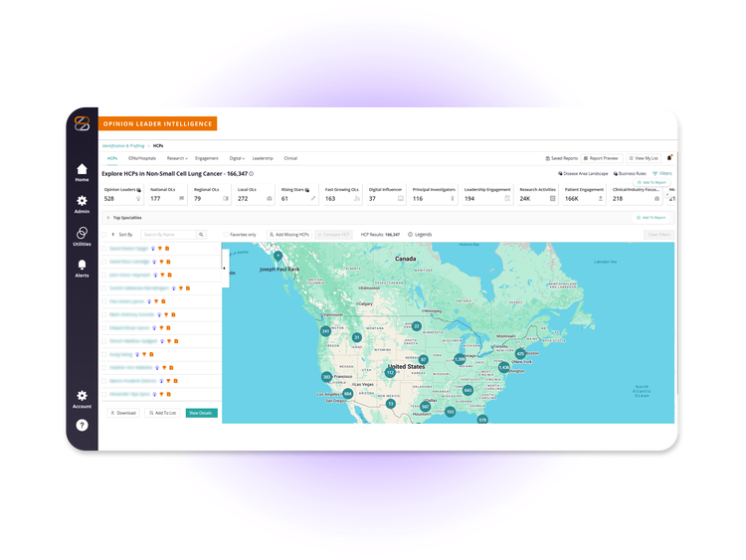
Task: Open the Digital tab dropdown
Action: pos(237,158)
